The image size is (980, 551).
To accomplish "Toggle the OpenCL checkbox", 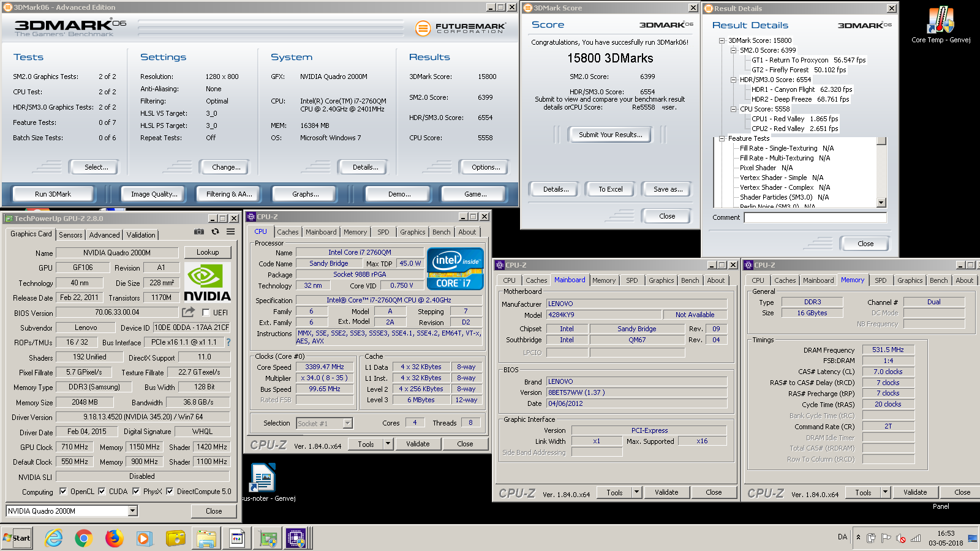I will coord(62,491).
